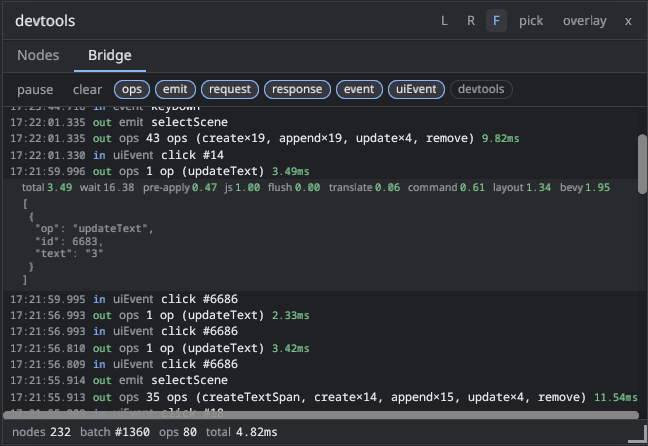648x446 pixels.
Task: Open the Bridge tab
Action: 110,55
